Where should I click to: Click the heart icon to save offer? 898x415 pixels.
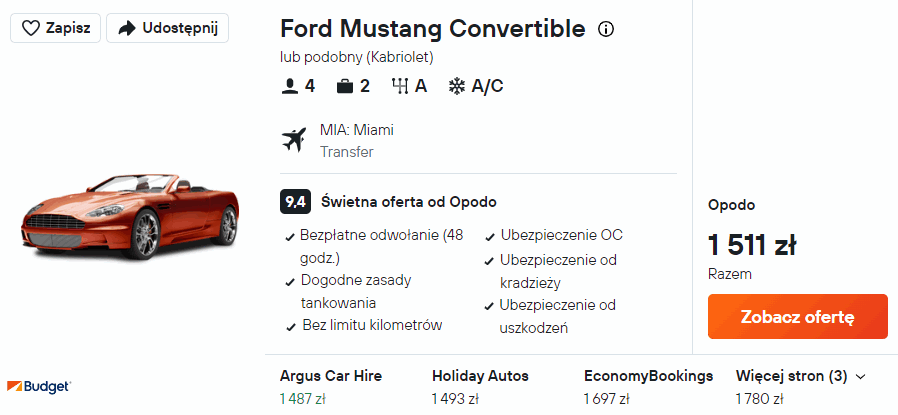[31, 28]
